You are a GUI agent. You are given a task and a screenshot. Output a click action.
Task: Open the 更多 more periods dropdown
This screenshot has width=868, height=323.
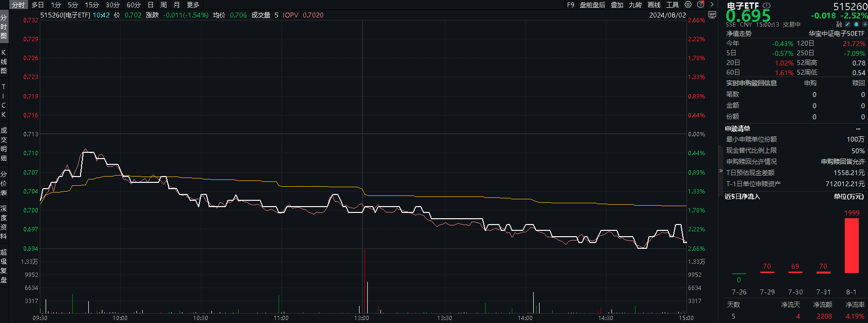tap(193, 5)
